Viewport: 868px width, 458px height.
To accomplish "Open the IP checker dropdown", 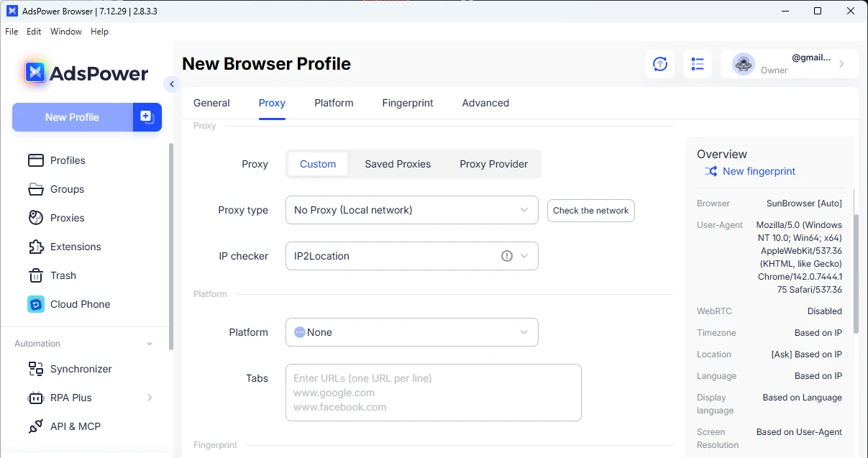I will 411,256.
